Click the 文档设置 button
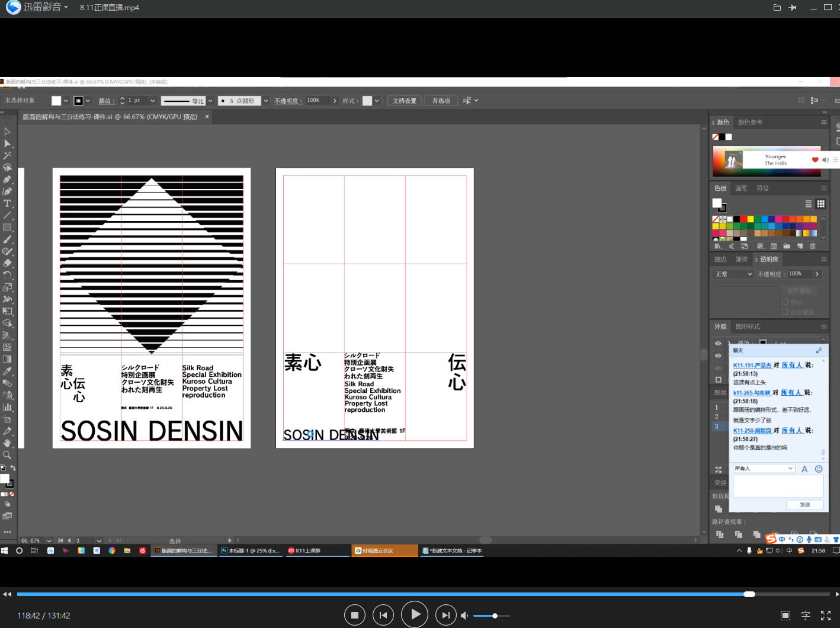 click(x=405, y=101)
